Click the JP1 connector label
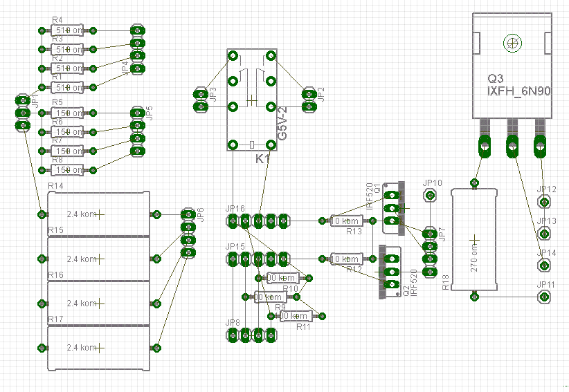The height and width of the screenshot is (392, 569). [x=35, y=101]
